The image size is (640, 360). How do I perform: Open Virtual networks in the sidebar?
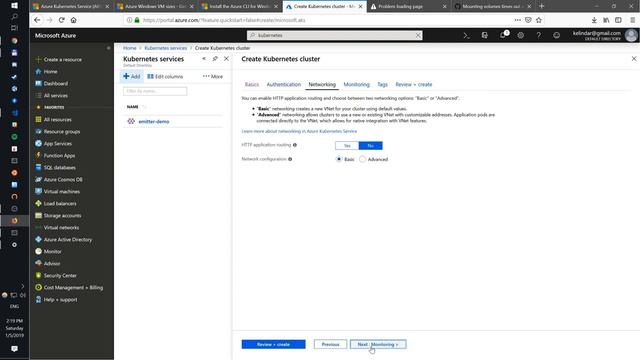[x=61, y=227]
